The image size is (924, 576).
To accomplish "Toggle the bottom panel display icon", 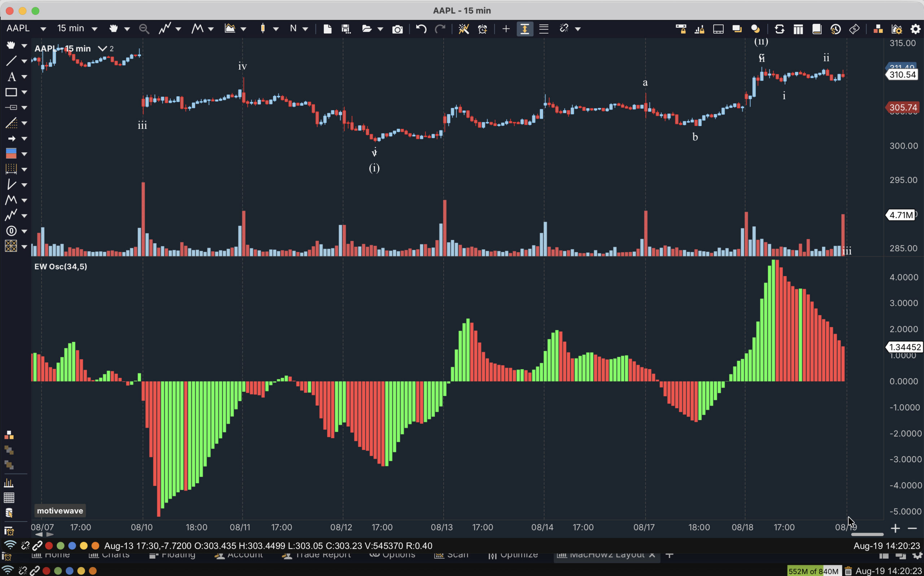I will pos(718,29).
